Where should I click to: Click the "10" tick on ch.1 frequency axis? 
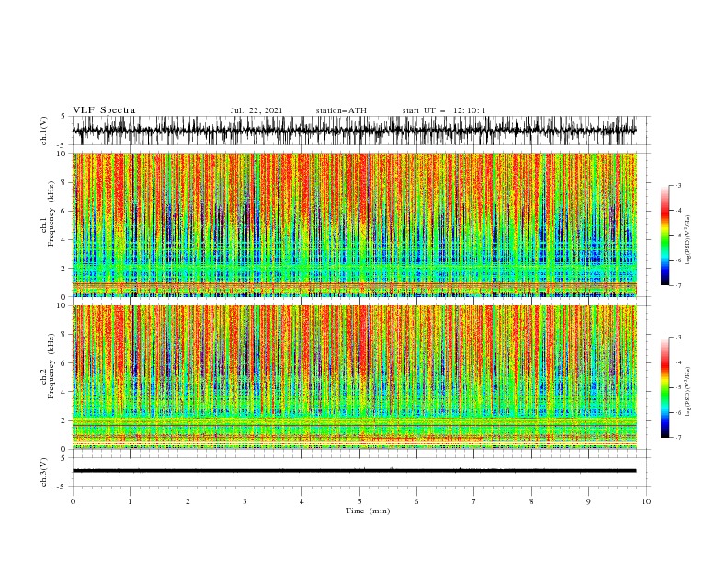pos(62,154)
